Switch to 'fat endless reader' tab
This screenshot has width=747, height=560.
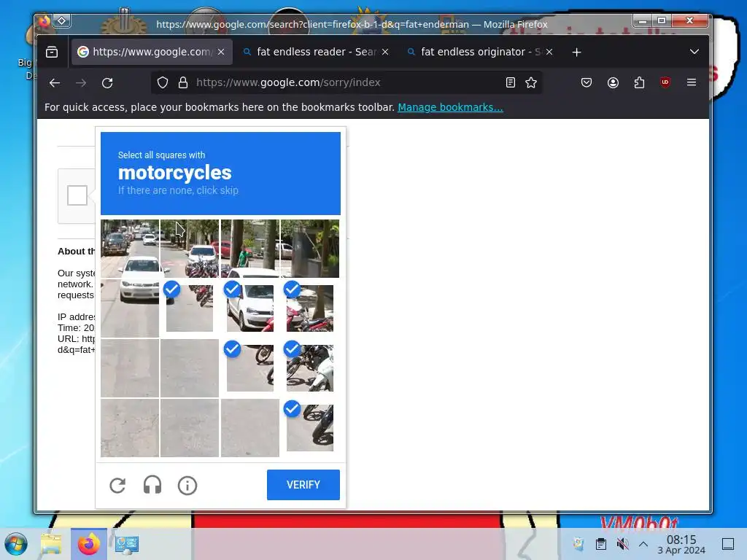pyautogui.click(x=315, y=52)
